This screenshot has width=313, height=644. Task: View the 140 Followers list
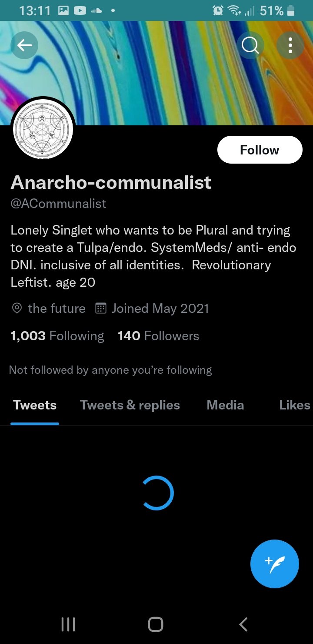[x=158, y=336]
